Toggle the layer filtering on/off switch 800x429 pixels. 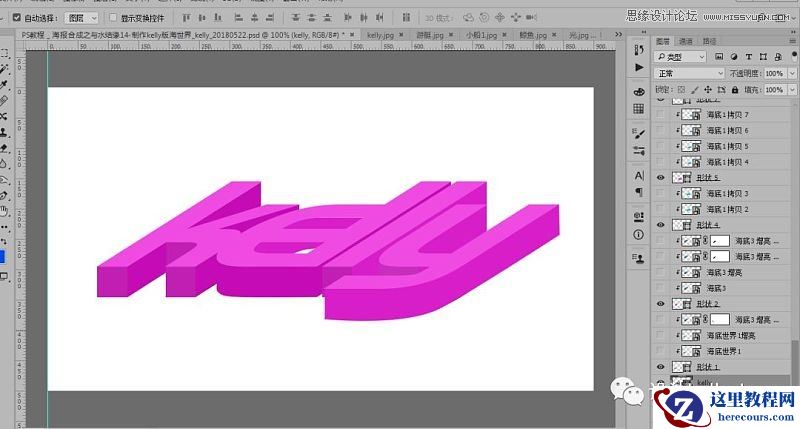click(795, 55)
